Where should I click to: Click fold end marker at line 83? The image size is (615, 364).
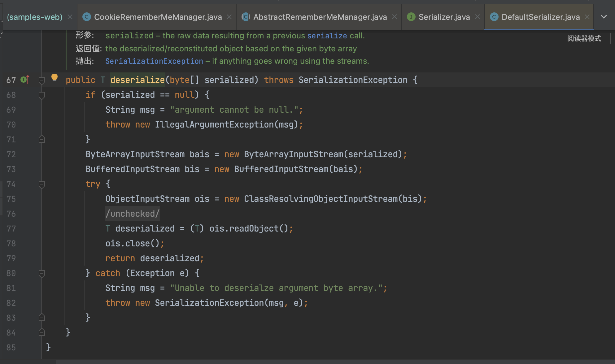point(42,318)
